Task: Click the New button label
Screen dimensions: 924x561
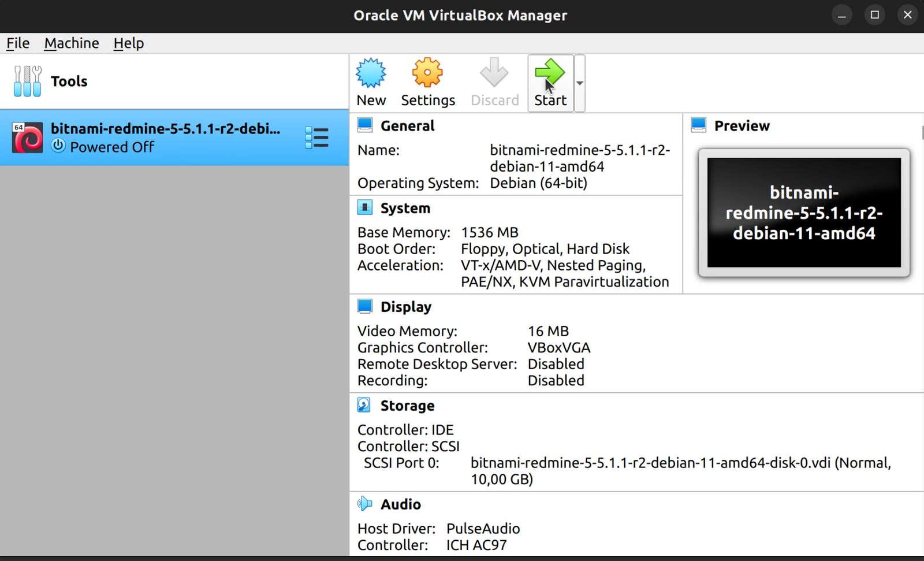Action: pos(371,99)
